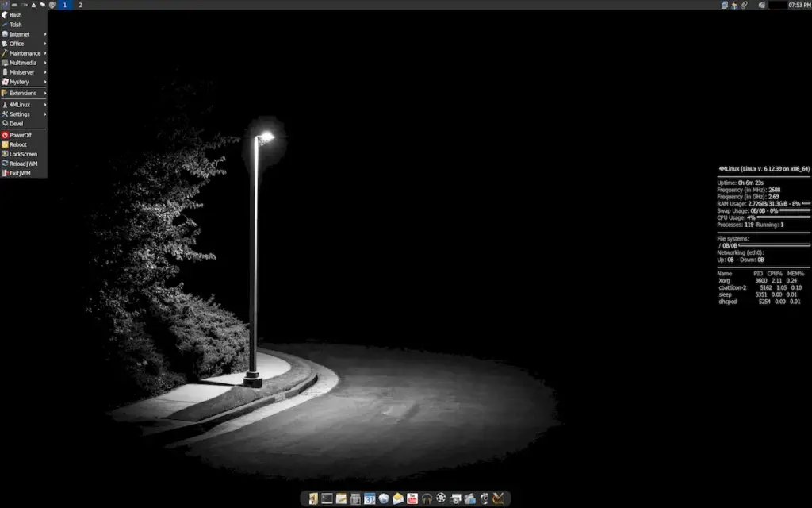Viewport: 812px width, 508px height.
Task: Switch to workspace 2
Action: pyautogui.click(x=80, y=5)
